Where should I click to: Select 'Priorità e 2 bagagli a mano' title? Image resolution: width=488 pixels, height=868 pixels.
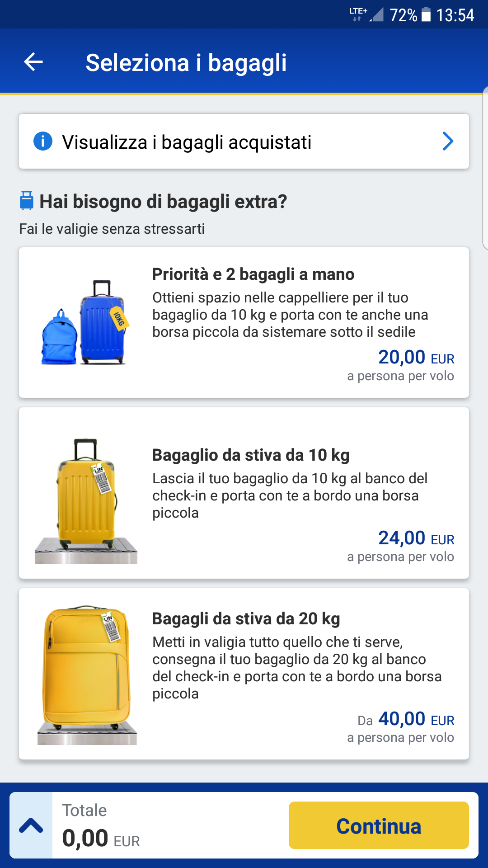point(253,274)
